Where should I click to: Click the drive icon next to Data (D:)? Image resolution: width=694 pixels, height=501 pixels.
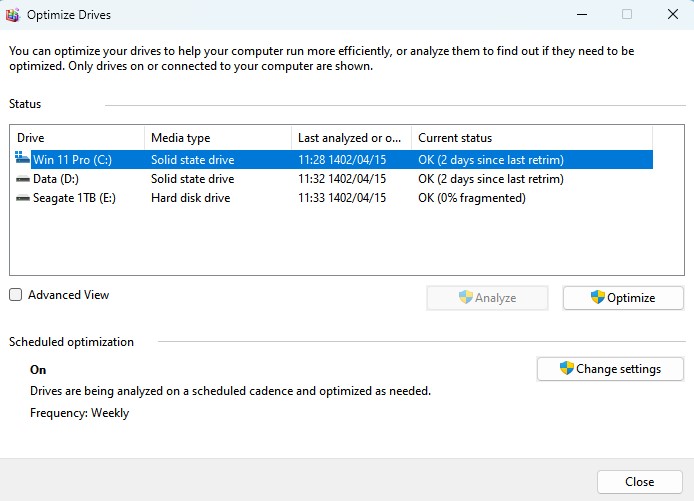click(x=23, y=179)
